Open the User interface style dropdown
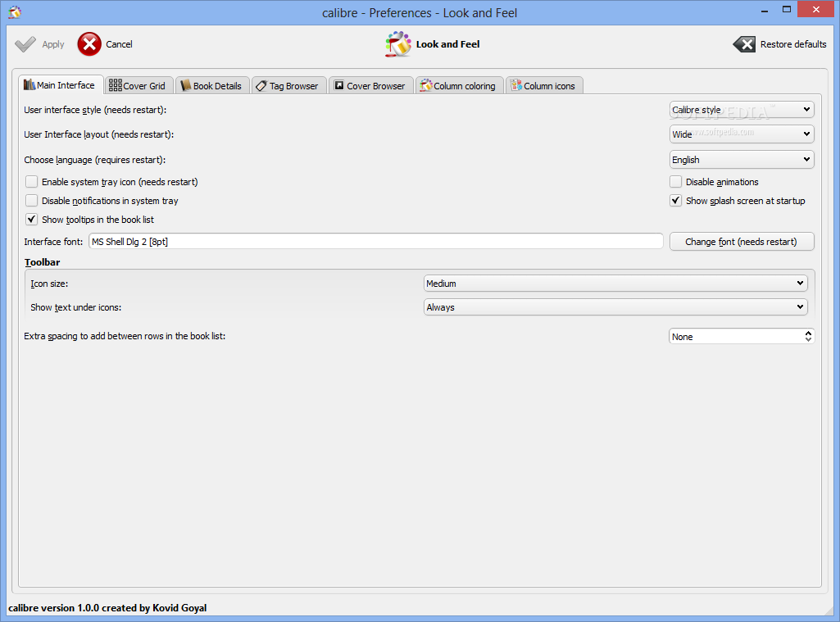This screenshot has height=622, width=840. (742, 110)
